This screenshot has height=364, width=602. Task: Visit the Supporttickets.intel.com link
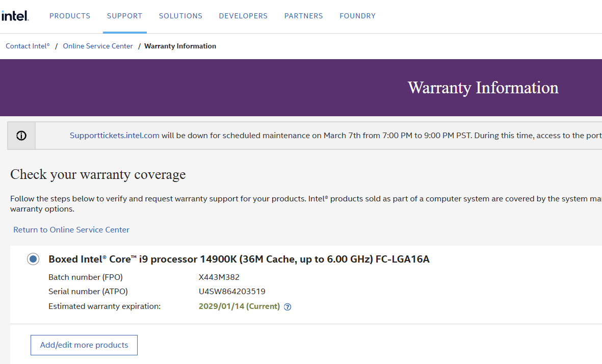point(114,136)
